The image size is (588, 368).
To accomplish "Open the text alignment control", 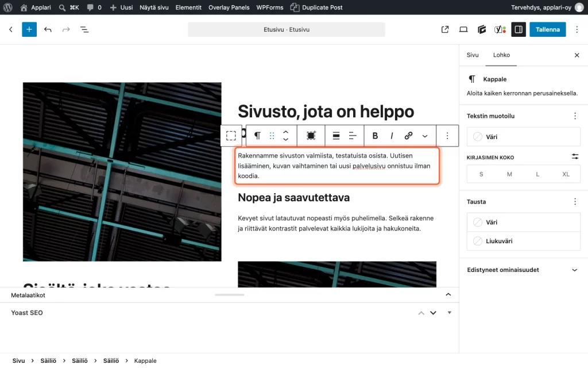I will (353, 136).
